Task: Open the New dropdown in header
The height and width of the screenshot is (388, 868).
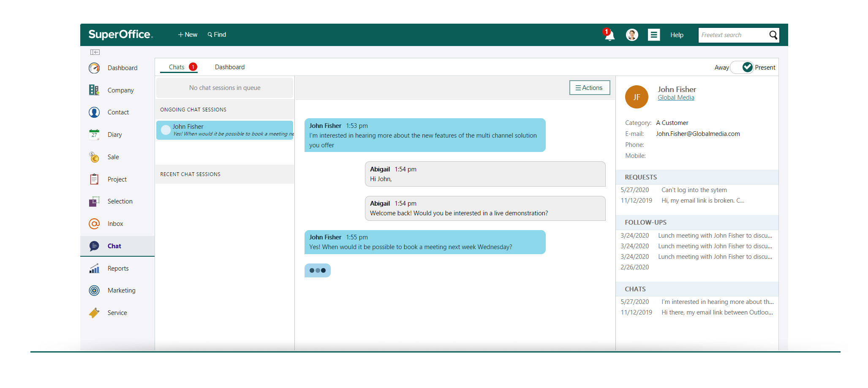Action: (x=188, y=35)
